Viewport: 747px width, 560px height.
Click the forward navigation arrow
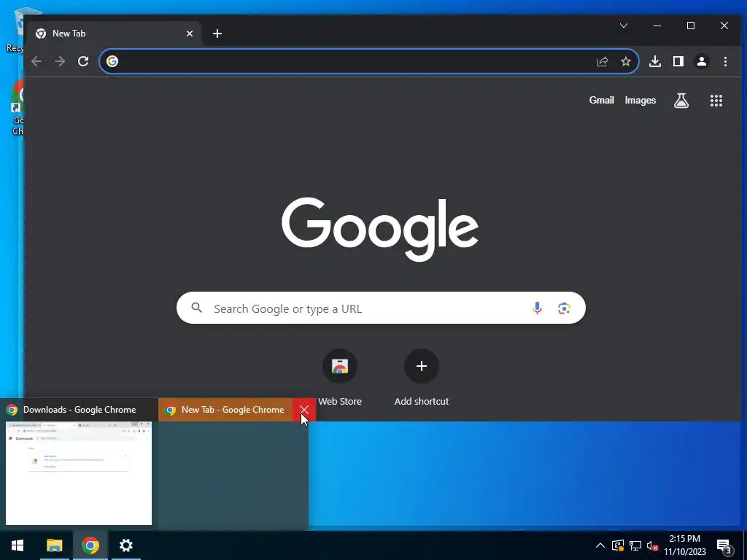click(60, 61)
